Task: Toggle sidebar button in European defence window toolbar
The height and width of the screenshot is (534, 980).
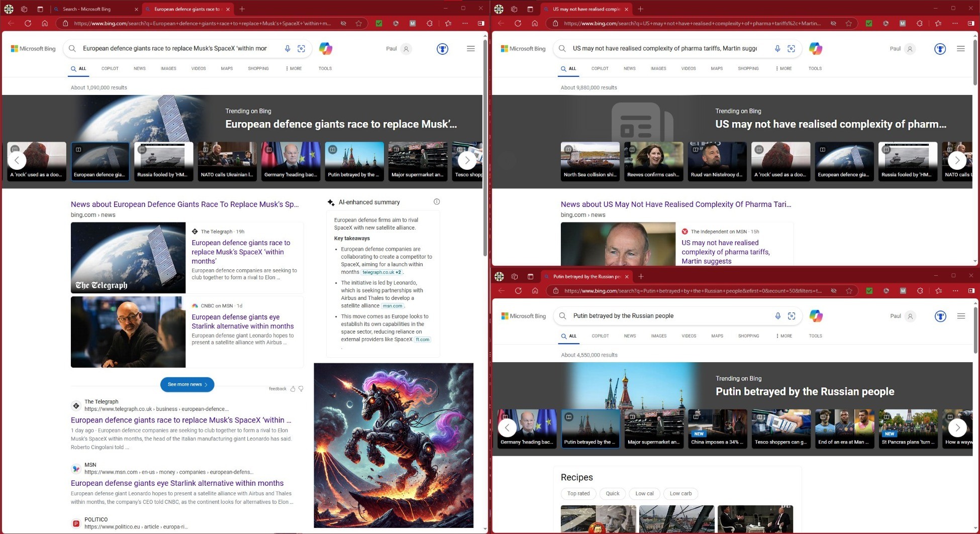Action: pyautogui.click(x=481, y=23)
